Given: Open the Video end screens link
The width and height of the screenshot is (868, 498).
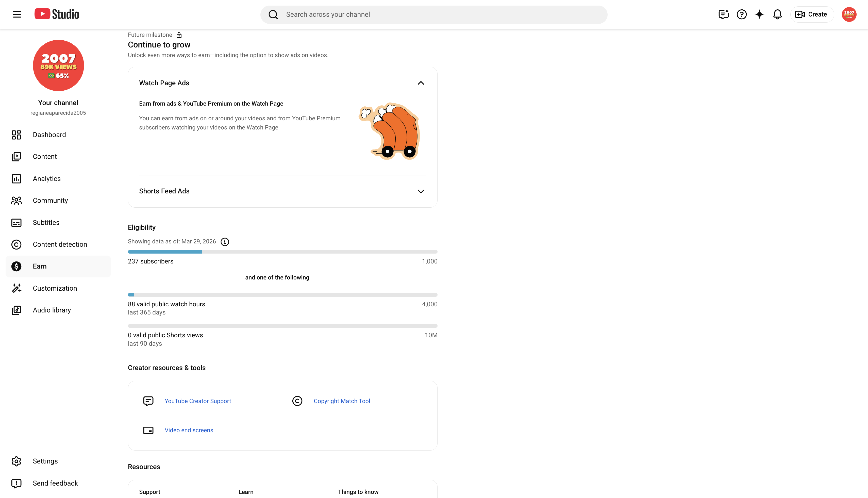Looking at the screenshot, I should pyautogui.click(x=189, y=430).
